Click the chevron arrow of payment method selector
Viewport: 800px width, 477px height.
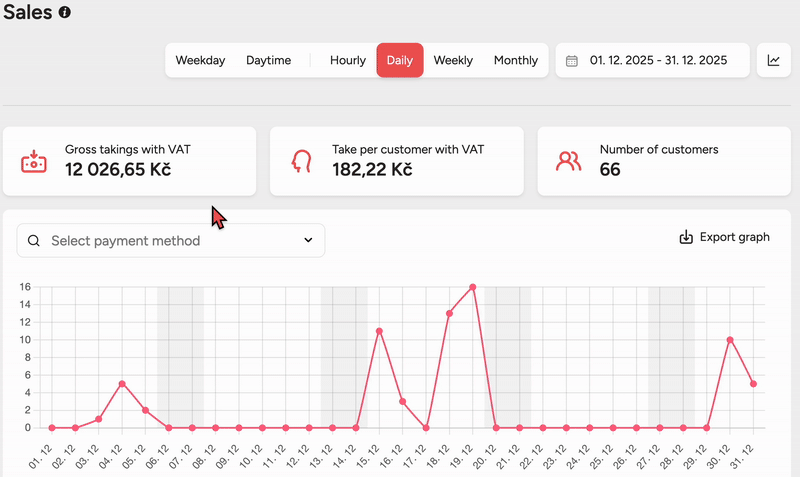tap(307, 241)
